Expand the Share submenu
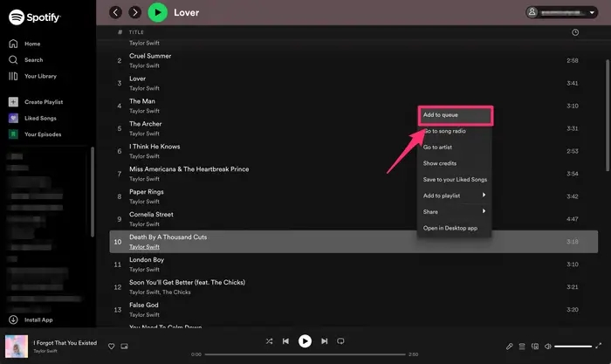The height and width of the screenshot is (364, 611). [454, 211]
